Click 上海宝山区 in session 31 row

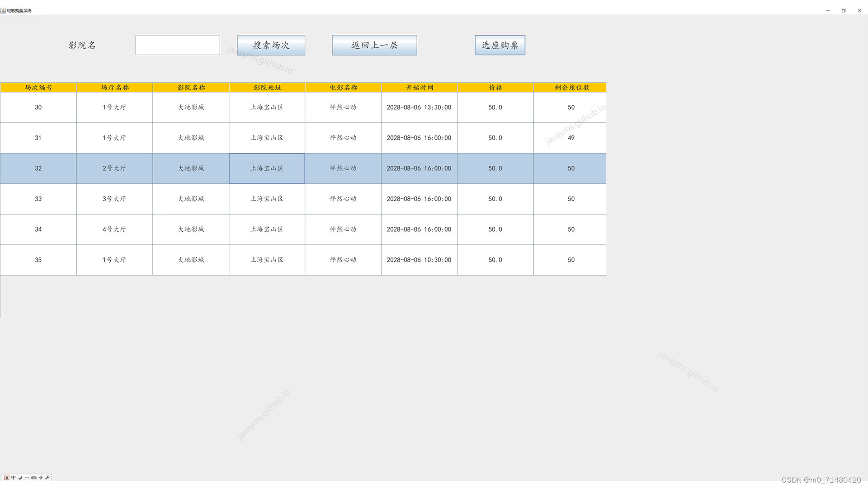click(x=267, y=138)
